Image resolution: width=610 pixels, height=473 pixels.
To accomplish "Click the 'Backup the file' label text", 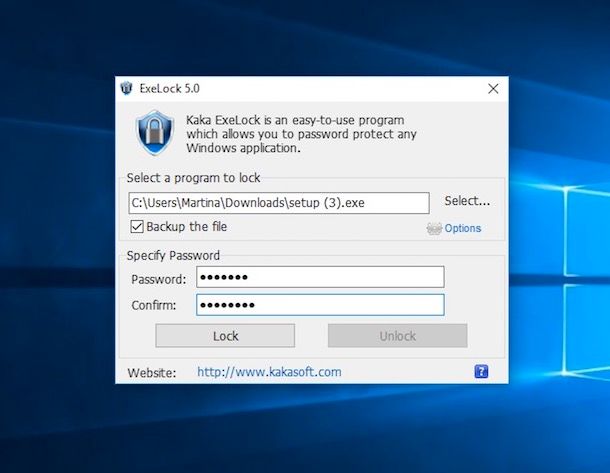I will tap(187, 227).
